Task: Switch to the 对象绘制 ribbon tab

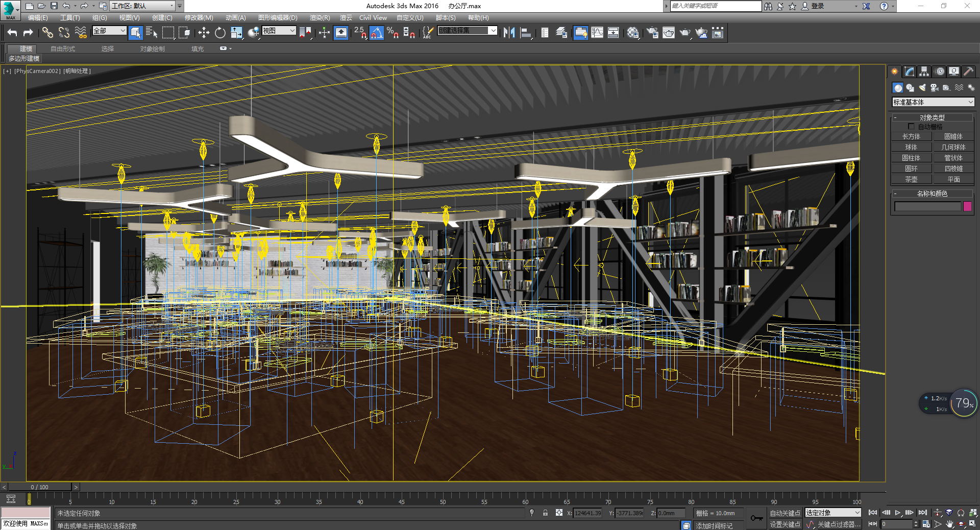Action: coord(152,49)
